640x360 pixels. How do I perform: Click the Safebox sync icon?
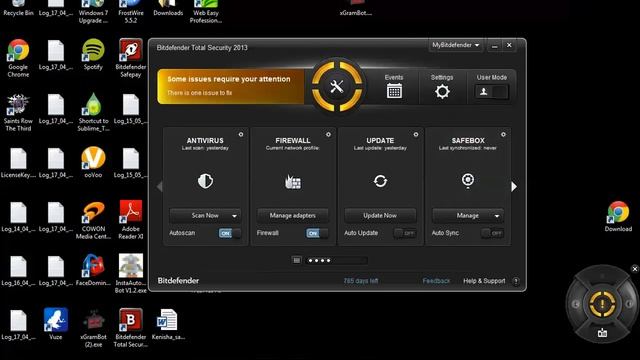(x=468, y=180)
